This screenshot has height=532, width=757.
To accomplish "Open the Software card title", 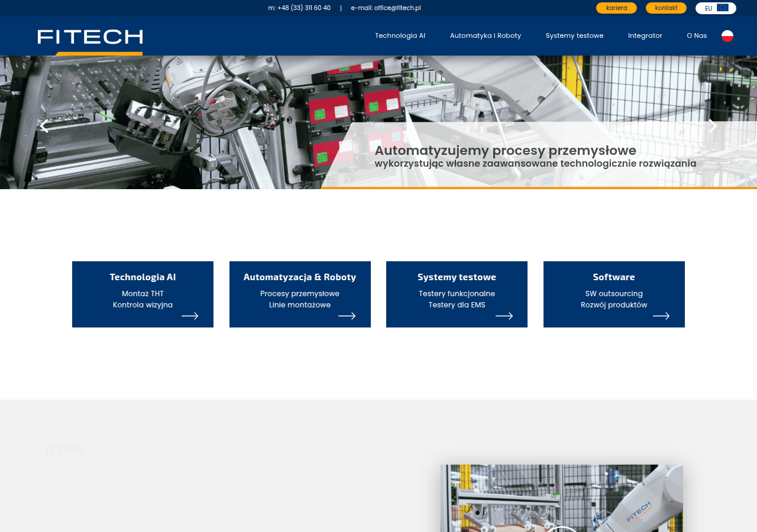I will [x=614, y=277].
